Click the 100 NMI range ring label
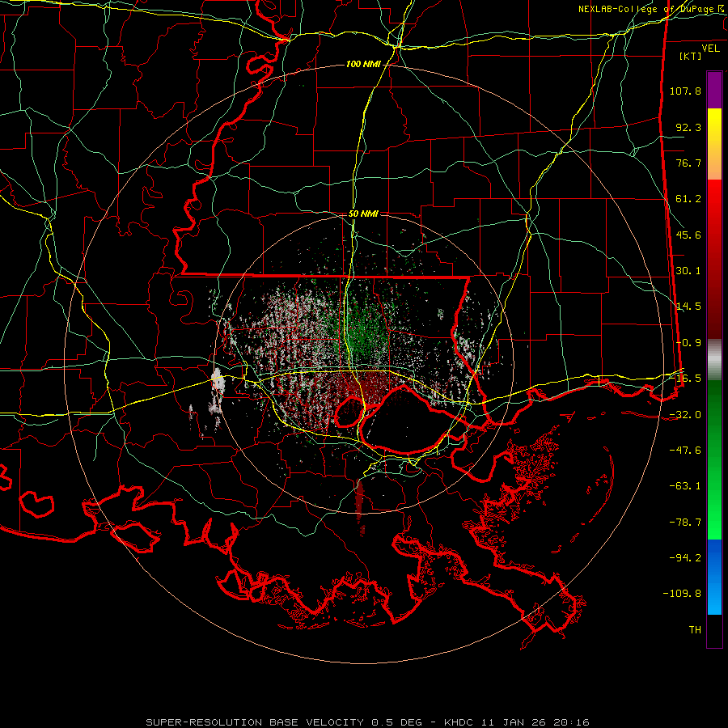 pos(363,64)
